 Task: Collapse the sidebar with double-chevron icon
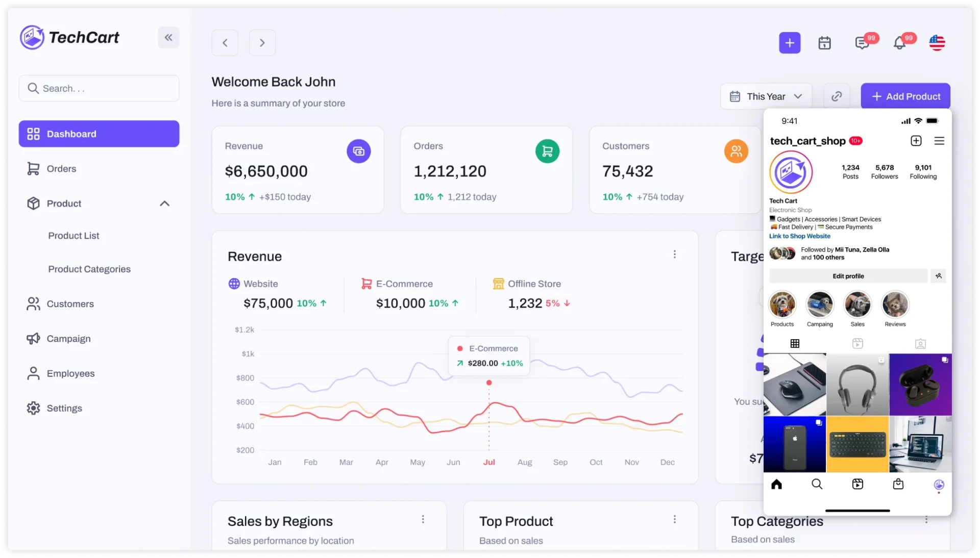pos(168,37)
